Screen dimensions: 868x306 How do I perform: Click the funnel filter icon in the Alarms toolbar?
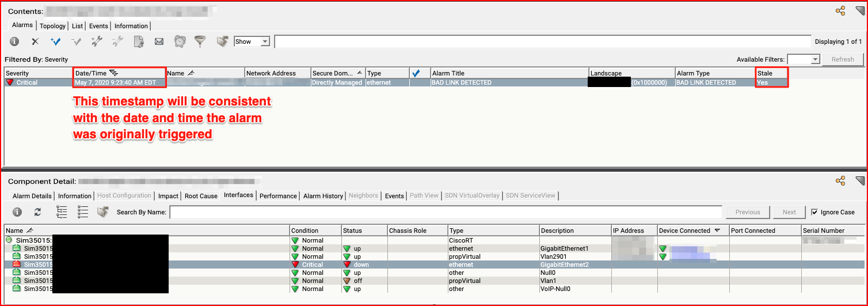coord(200,41)
